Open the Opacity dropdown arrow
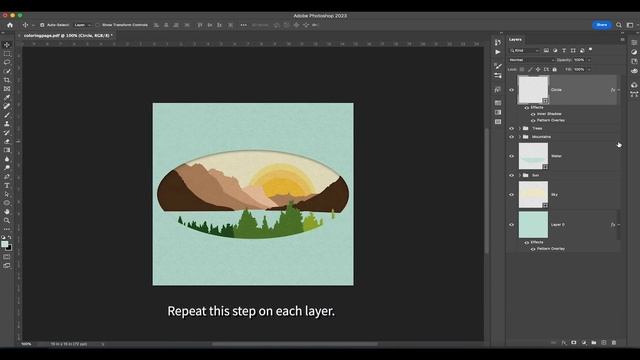The height and width of the screenshot is (360, 640). pyautogui.click(x=589, y=60)
